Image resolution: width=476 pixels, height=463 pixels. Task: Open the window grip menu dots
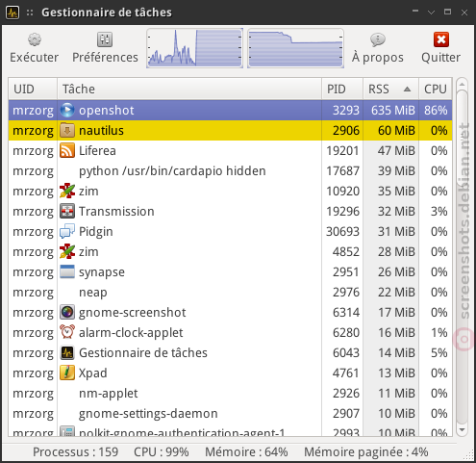coord(30,13)
